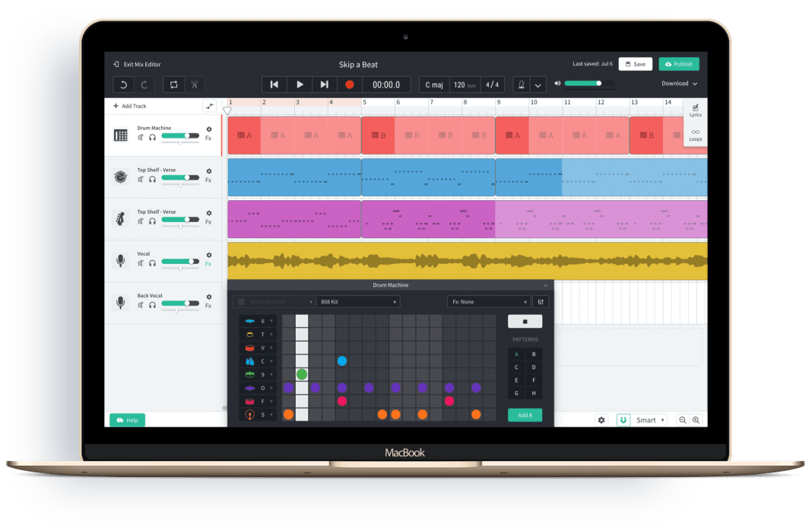Select the scissors split tool
The image size is (812, 531).
pyautogui.click(x=194, y=84)
